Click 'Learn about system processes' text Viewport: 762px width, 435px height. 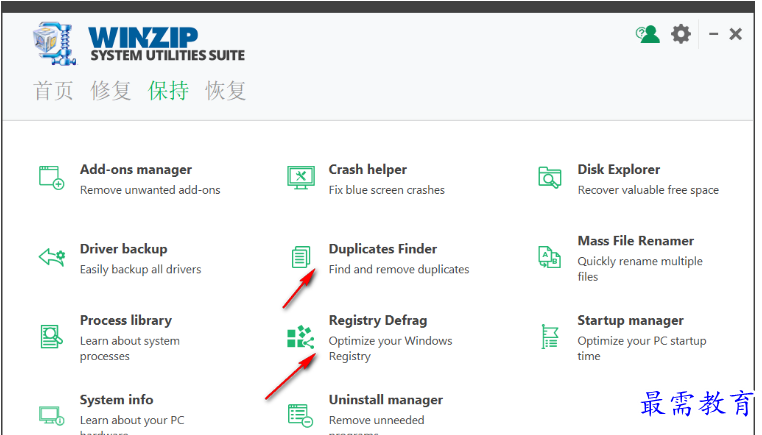[130, 348]
